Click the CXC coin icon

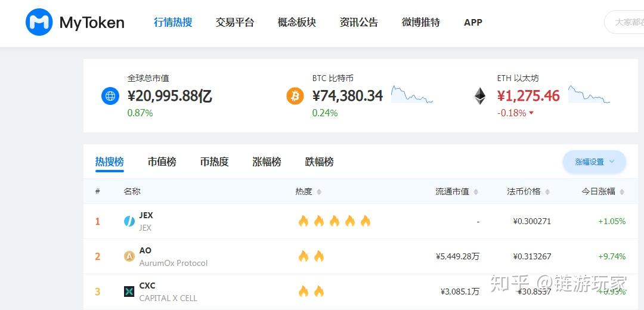pyautogui.click(x=129, y=292)
